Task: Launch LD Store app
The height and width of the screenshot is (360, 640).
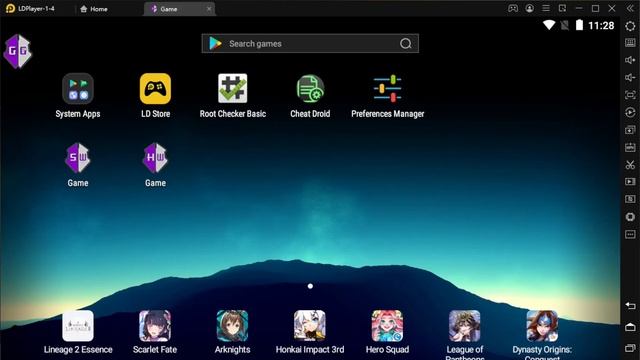Action: (x=155, y=89)
